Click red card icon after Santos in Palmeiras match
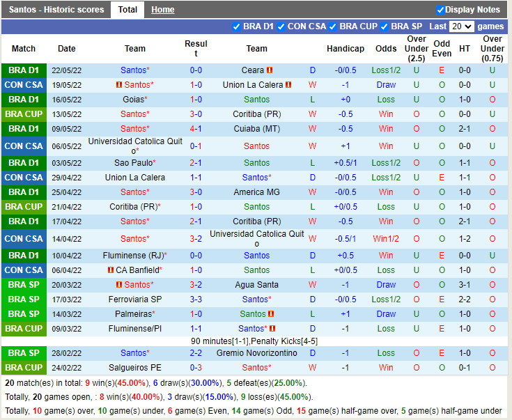The image size is (512, 420). point(270,314)
